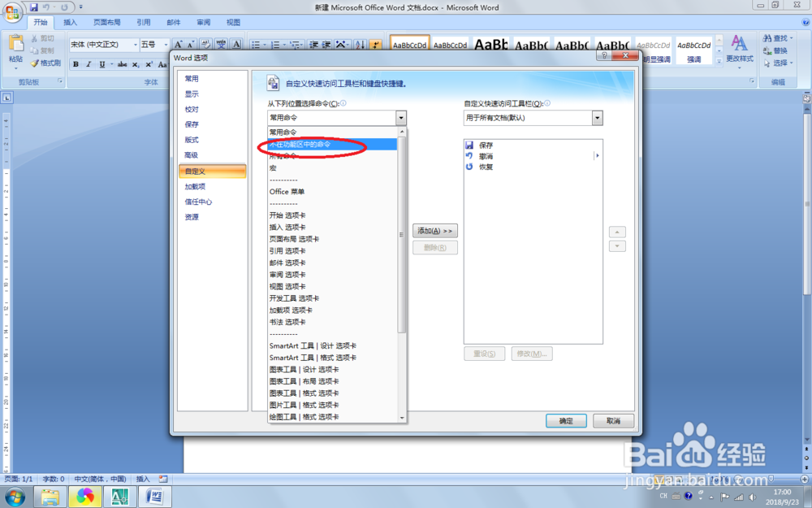The height and width of the screenshot is (508, 812).
Task: Switch to the 视图 ribbon tab
Action: (x=234, y=22)
